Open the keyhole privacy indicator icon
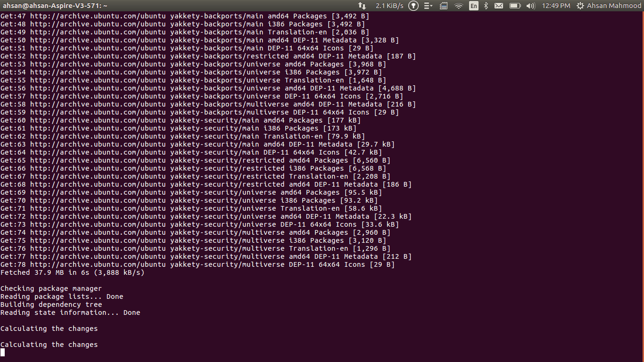 [x=413, y=6]
